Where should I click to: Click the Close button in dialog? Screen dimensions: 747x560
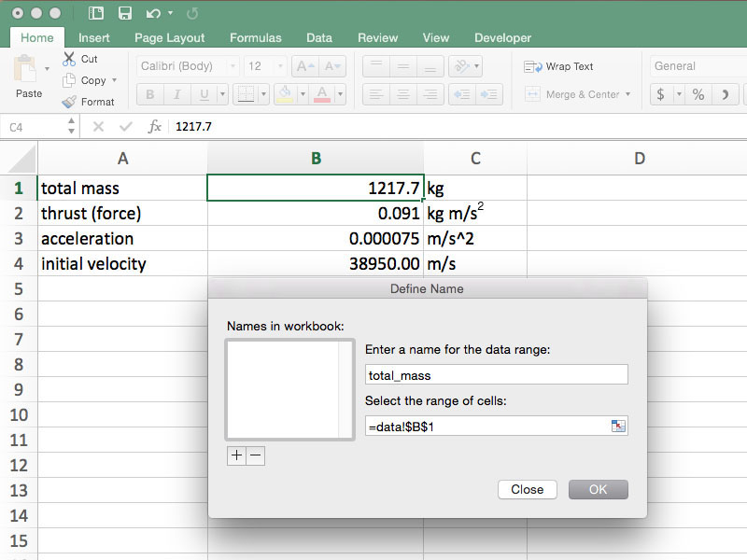[527, 489]
